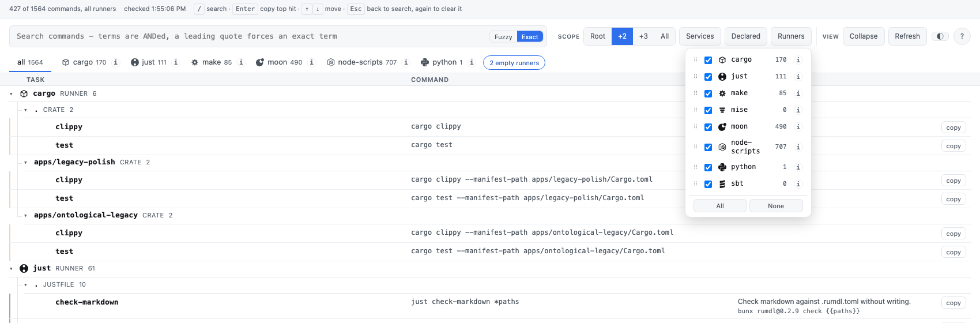This screenshot has height=323, width=980.
Task: Click the sbt icon in runners popup
Action: point(722,184)
